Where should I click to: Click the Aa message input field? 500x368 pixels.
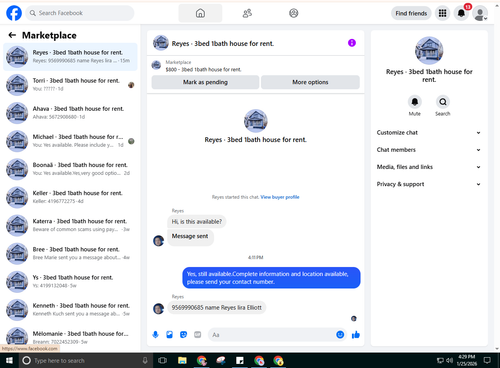coord(272,334)
